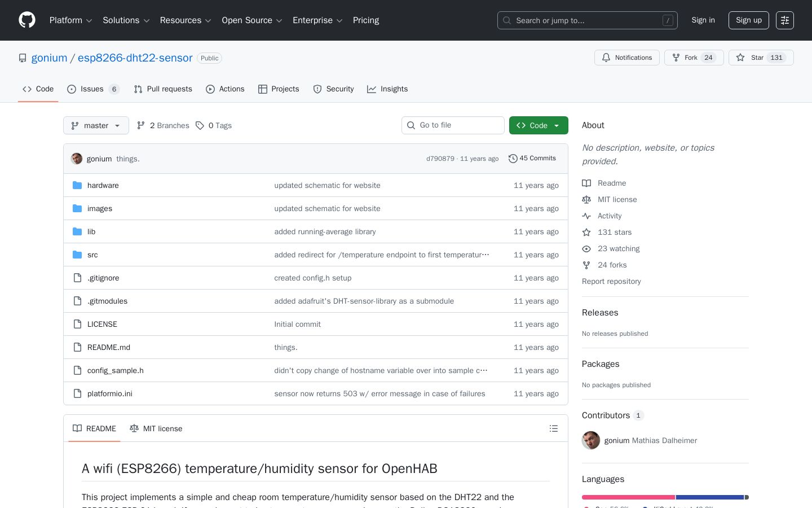Click the config_sample.h file icon
The width and height of the screenshot is (812, 508).
click(77, 370)
